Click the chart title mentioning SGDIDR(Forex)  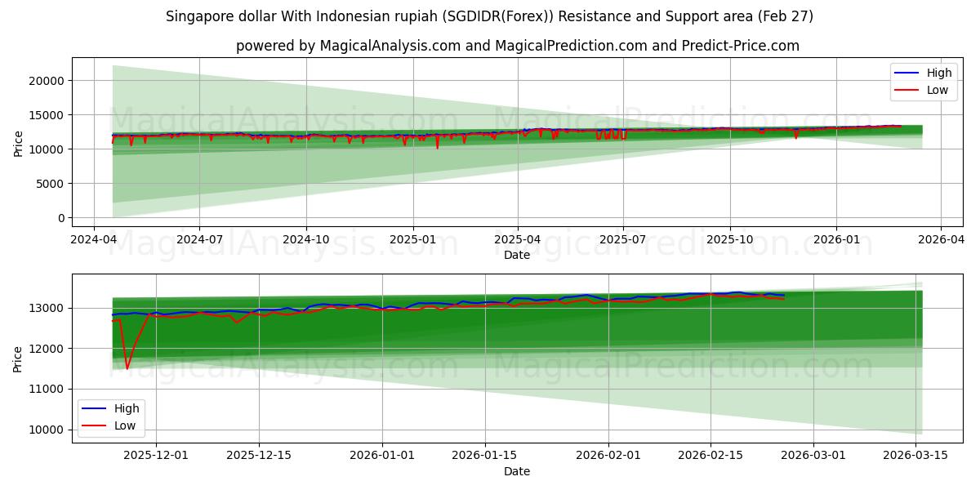pyautogui.click(x=489, y=16)
